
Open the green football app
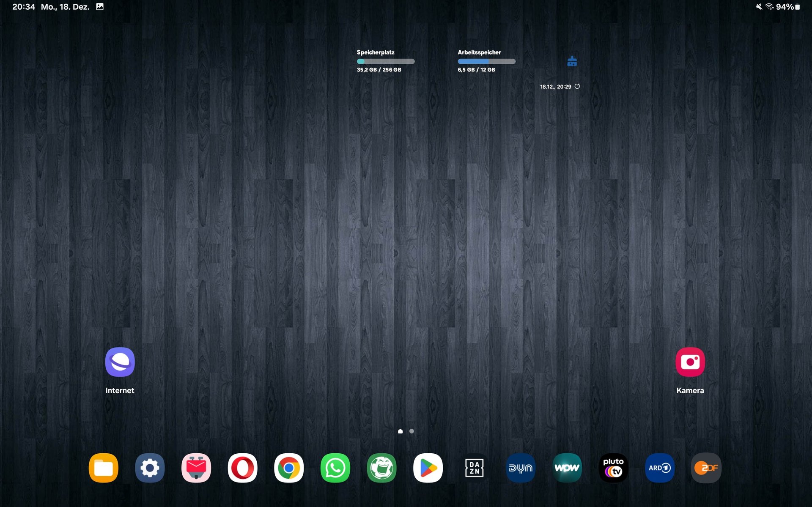click(381, 468)
